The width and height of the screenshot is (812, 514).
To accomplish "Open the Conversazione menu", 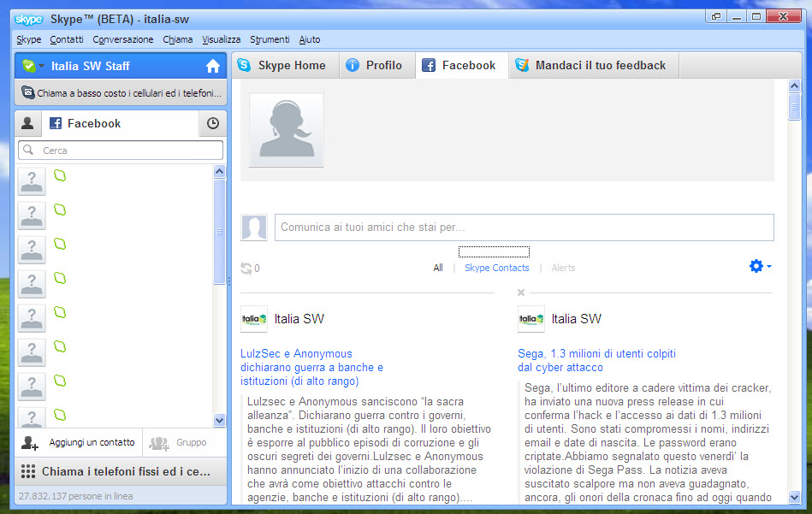I will (x=122, y=39).
